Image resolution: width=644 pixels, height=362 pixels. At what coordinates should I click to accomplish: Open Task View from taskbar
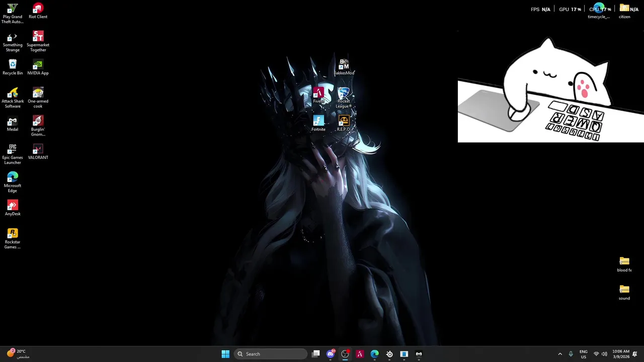coord(315,354)
